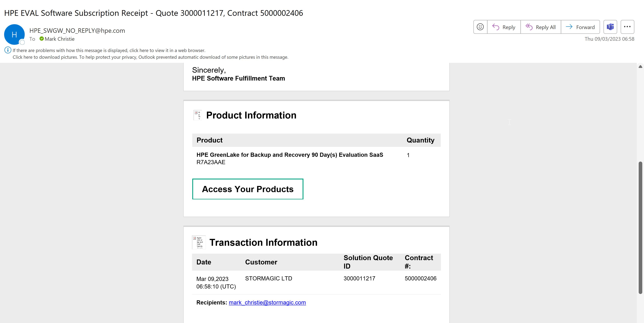Click the HPE GreenLake for Backup product name
644x323 pixels.
290,155
